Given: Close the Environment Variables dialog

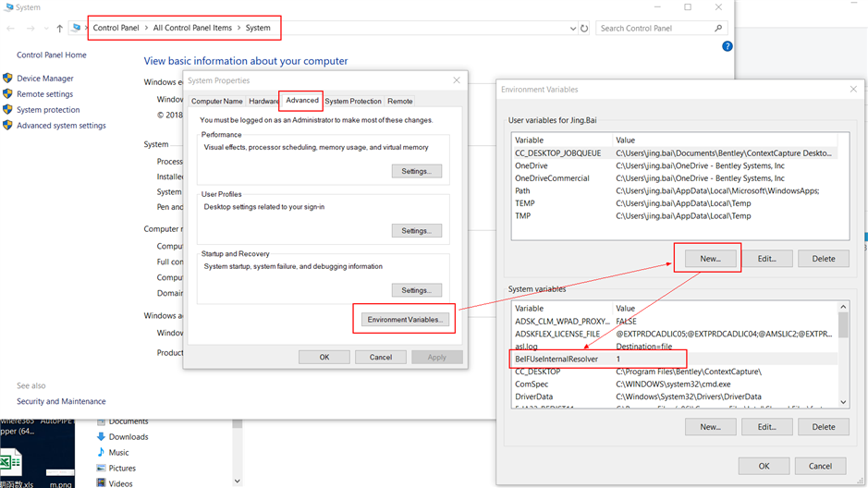Looking at the screenshot, I should coord(853,89).
